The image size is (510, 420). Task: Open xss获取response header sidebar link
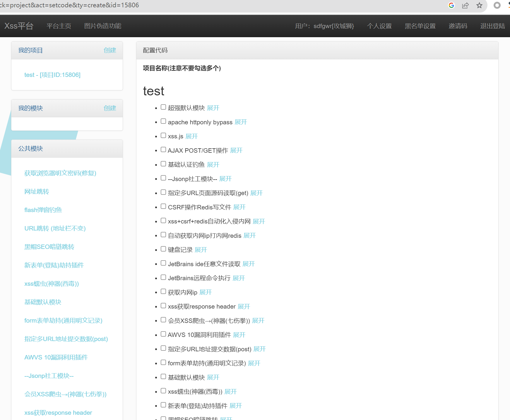point(58,413)
